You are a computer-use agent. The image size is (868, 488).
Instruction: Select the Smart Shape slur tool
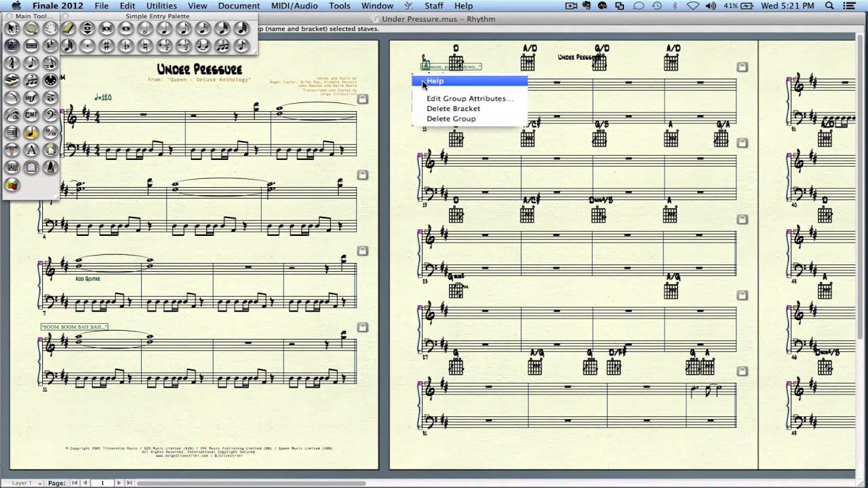(12, 98)
